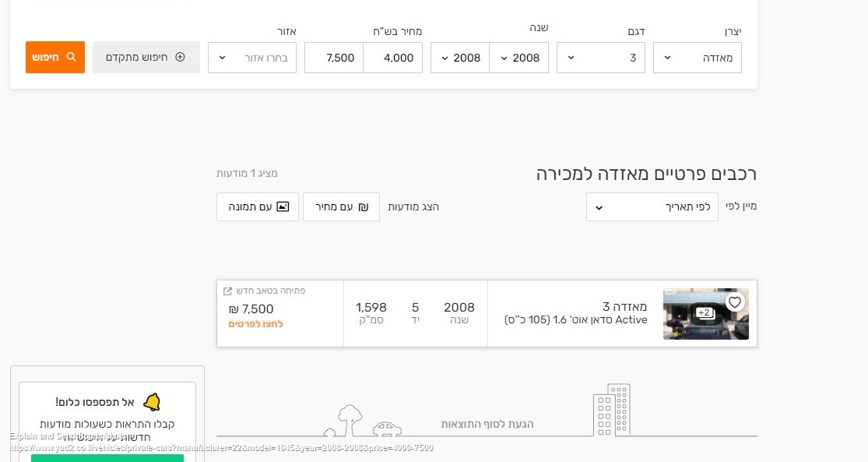Open the לפי תאריך sort dropdown

(652, 206)
